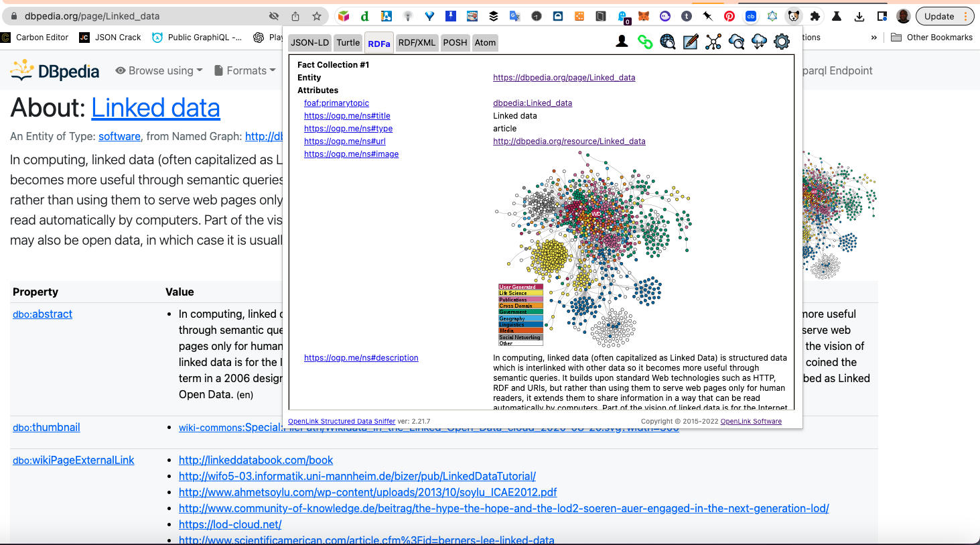Click the share icon in address bar
This screenshot has height=545, width=980.
tap(295, 16)
